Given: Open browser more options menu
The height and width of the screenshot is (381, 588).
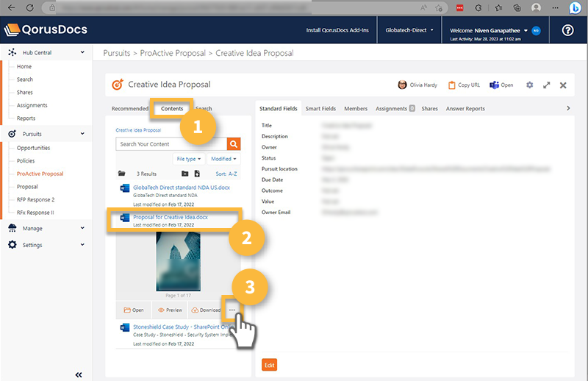Looking at the screenshot, I should (556, 7).
